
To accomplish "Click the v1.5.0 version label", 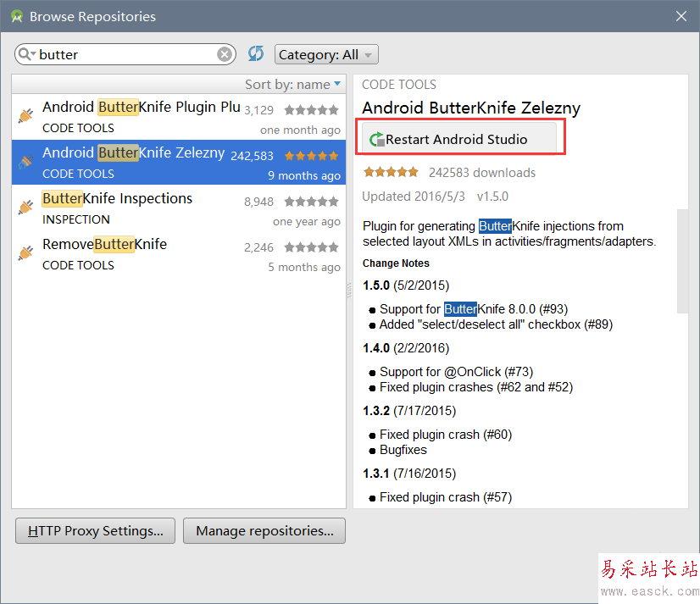I will point(492,197).
